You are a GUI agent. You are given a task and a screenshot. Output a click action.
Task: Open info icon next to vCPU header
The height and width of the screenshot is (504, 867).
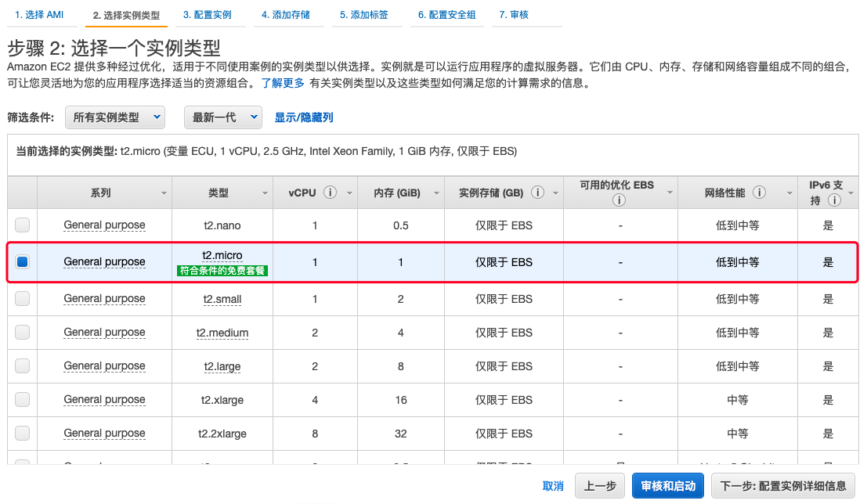click(x=330, y=193)
